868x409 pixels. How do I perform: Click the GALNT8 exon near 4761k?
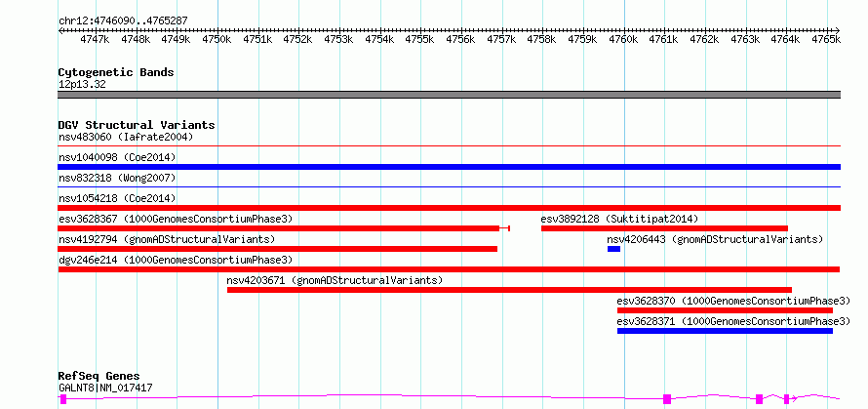click(x=667, y=399)
